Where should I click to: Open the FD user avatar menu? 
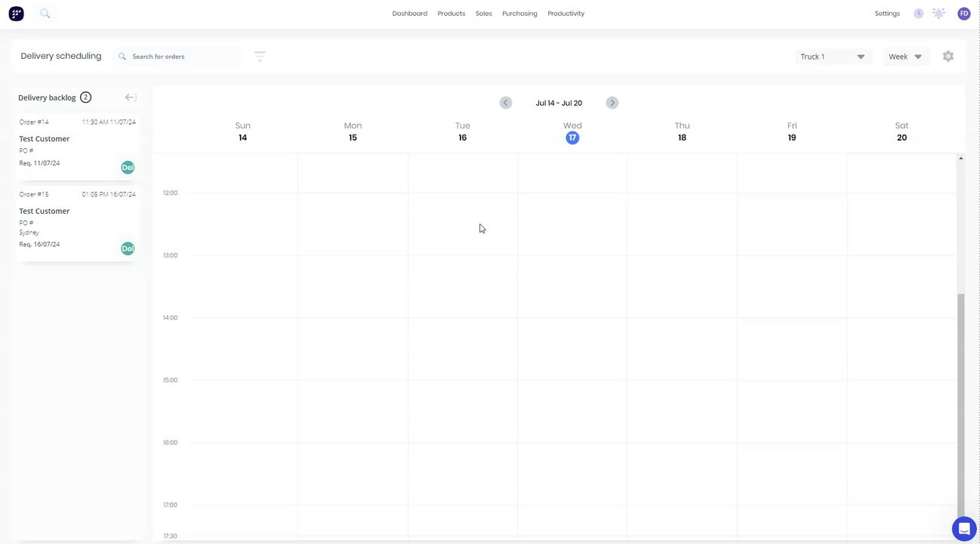coord(964,14)
